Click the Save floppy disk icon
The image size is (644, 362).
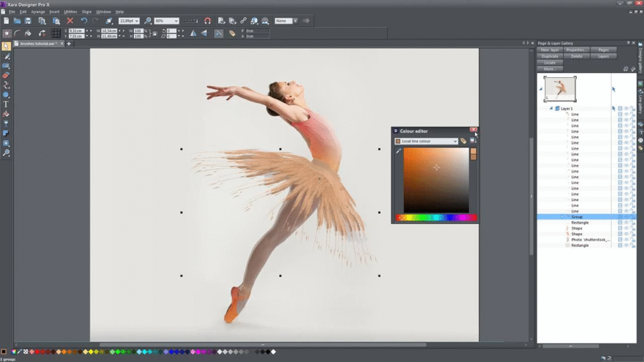(x=27, y=21)
